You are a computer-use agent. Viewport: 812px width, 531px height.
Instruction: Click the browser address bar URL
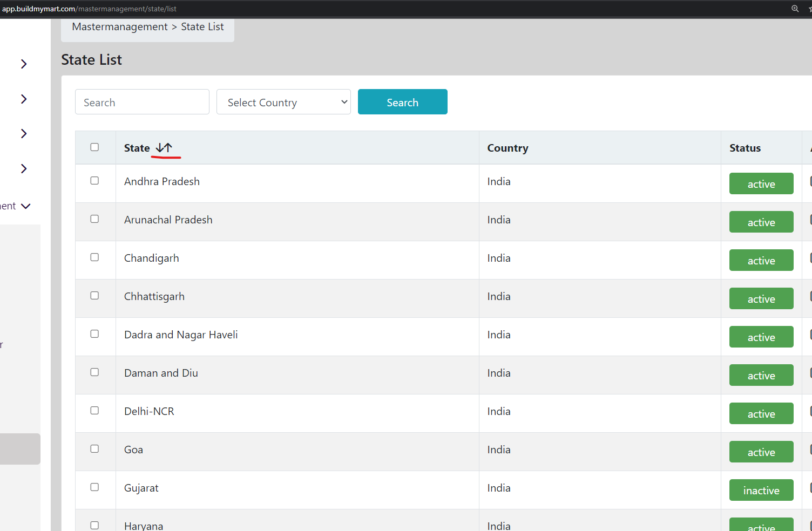pos(90,9)
